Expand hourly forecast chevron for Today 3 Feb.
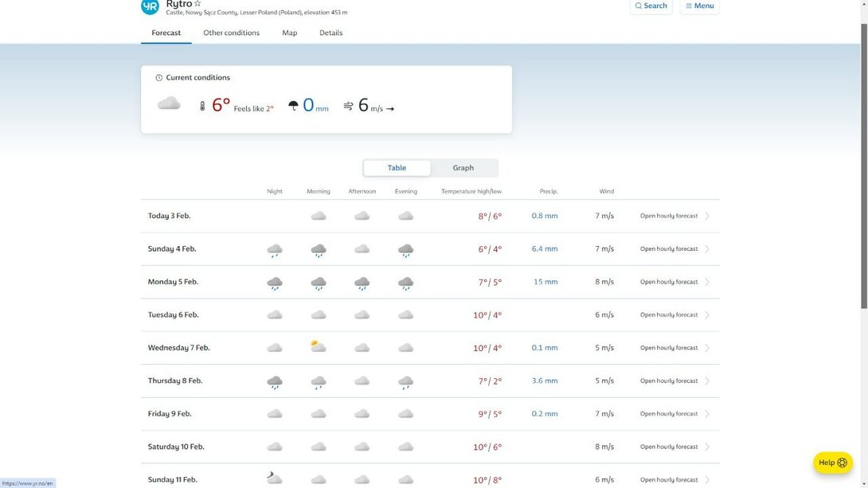 click(x=707, y=216)
